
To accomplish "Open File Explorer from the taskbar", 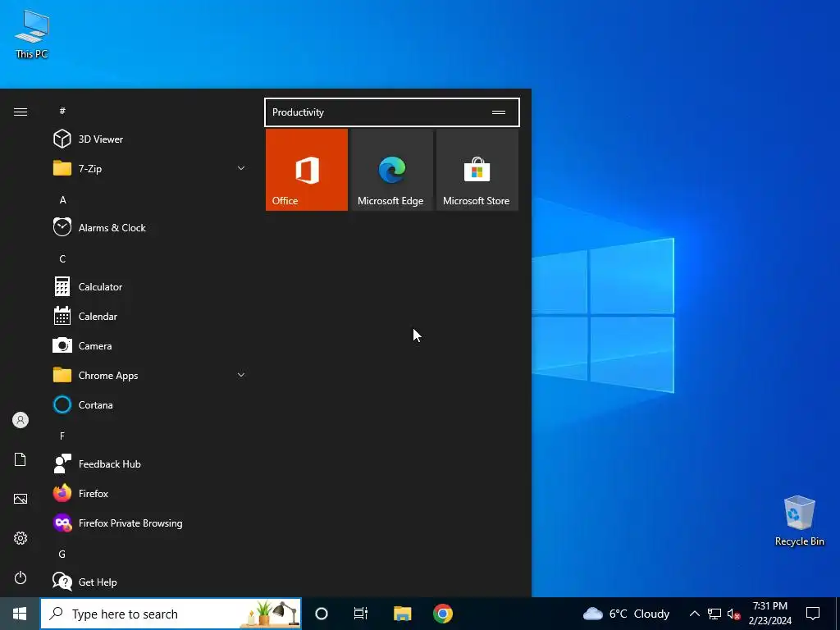I will coord(402,614).
